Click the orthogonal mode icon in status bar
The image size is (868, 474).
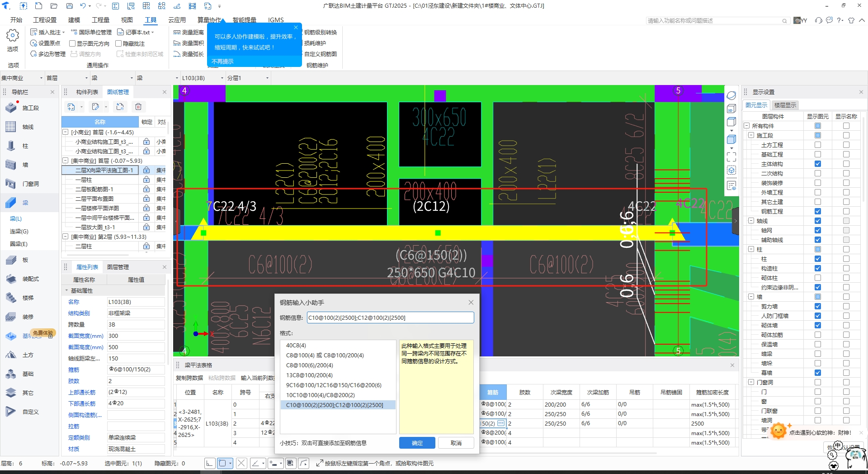(209, 463)
